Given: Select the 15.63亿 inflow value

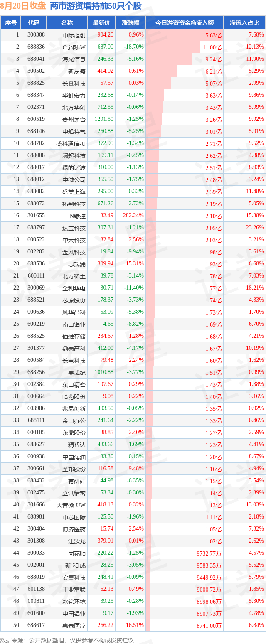Looking at the screenshot, I should 212,35.
